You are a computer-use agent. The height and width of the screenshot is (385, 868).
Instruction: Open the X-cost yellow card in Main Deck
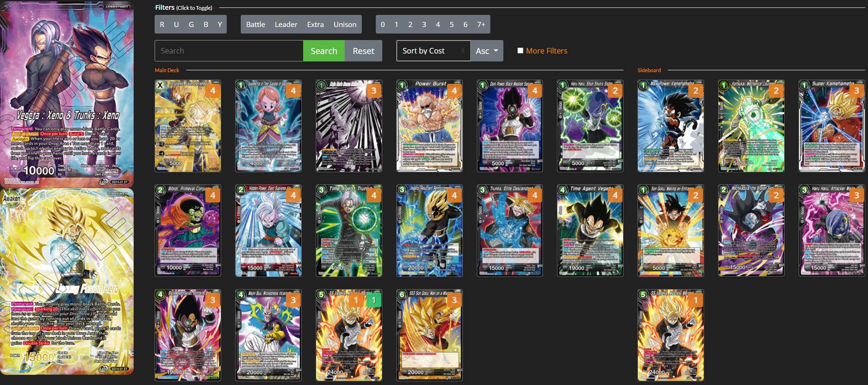(188, 126)
